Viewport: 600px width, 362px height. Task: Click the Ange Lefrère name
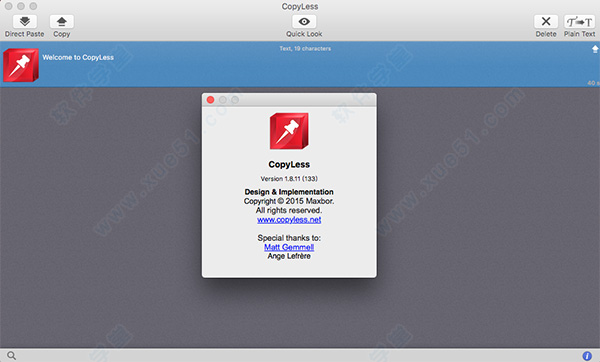pos(289,256)
